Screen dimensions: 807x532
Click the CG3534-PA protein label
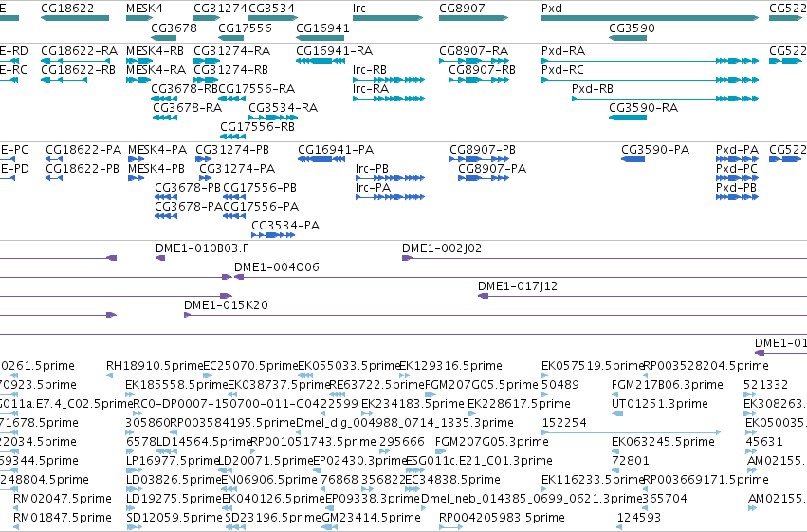(285, 226)
